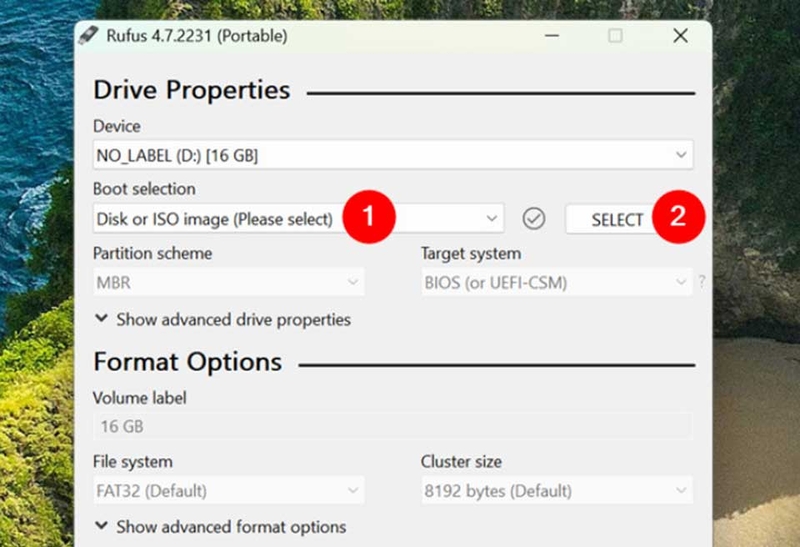Click the question mark beside Target system
Image resolution: width=800 pixels, height=547 pixels.
click(702, 281)
